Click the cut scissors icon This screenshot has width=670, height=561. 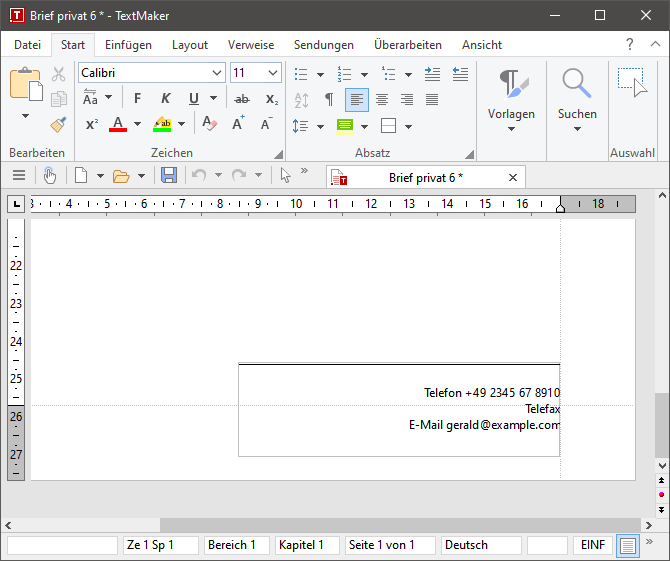click(x=58, y=74)
